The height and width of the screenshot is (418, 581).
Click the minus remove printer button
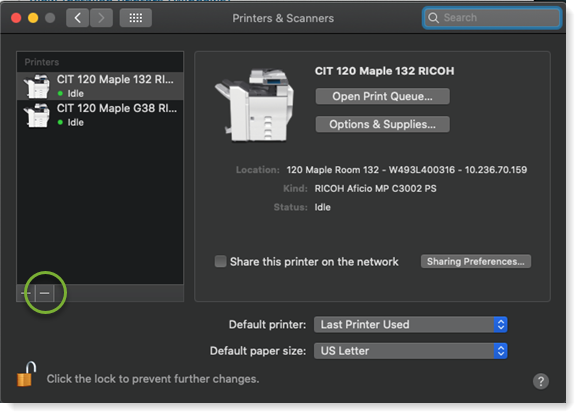click(45, 293)
